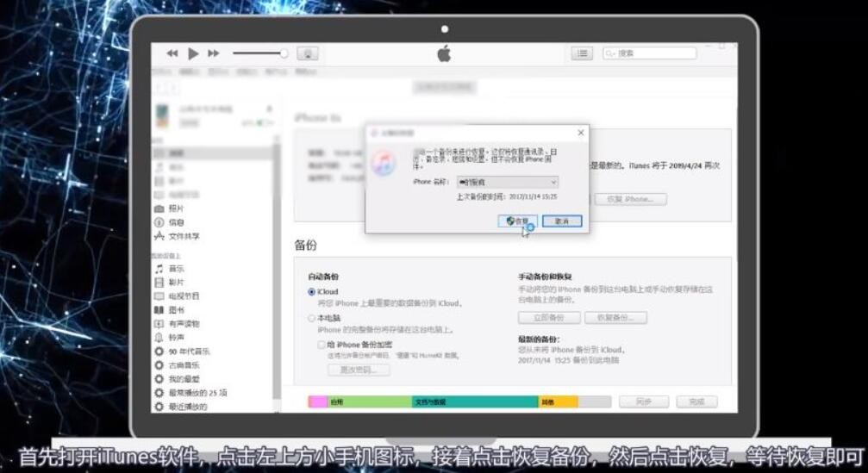Select the iCloud backup radio button
868x473 pixels.
click(312, 292)
